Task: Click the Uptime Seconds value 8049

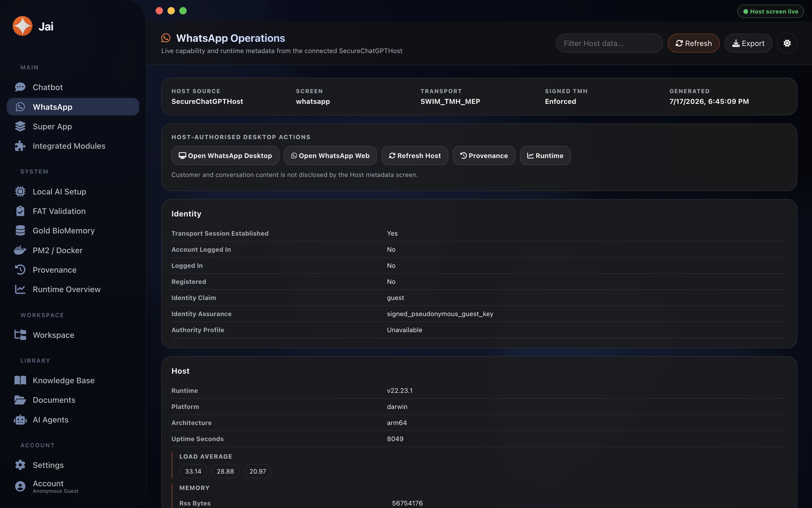Action: click(395, 439)
